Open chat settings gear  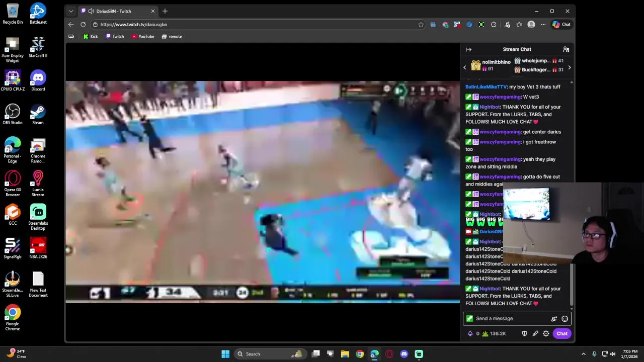pyautogui.click(x=546, y=333)
